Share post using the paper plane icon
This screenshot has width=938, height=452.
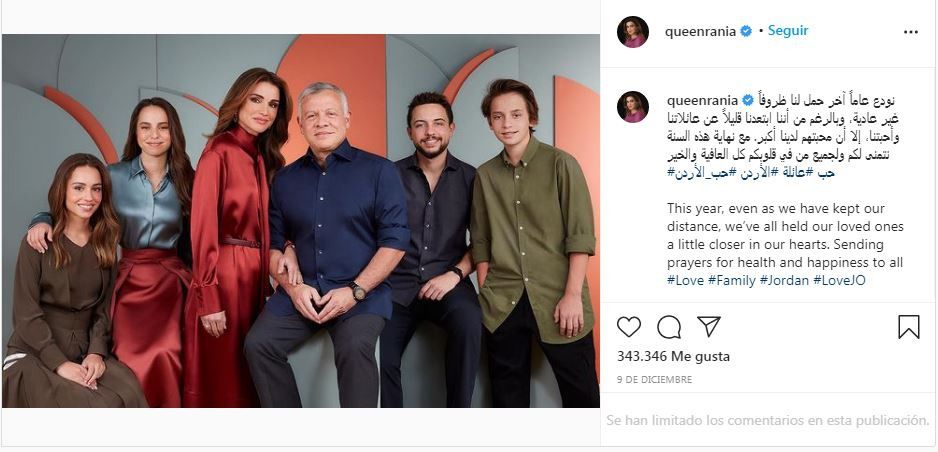tap(709, 327)
